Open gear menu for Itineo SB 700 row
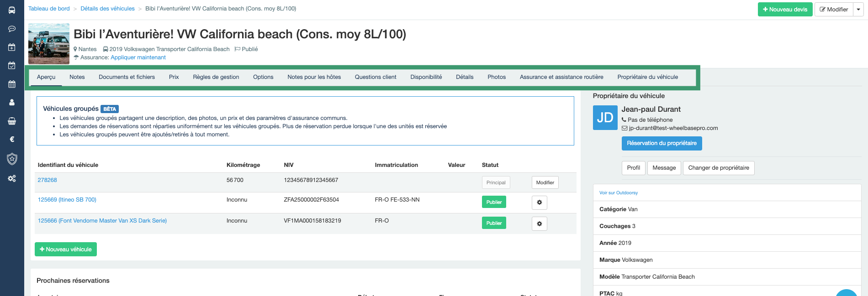Image resolution: width=868 pixels, height=296 pixels. [x=539, y=203]
